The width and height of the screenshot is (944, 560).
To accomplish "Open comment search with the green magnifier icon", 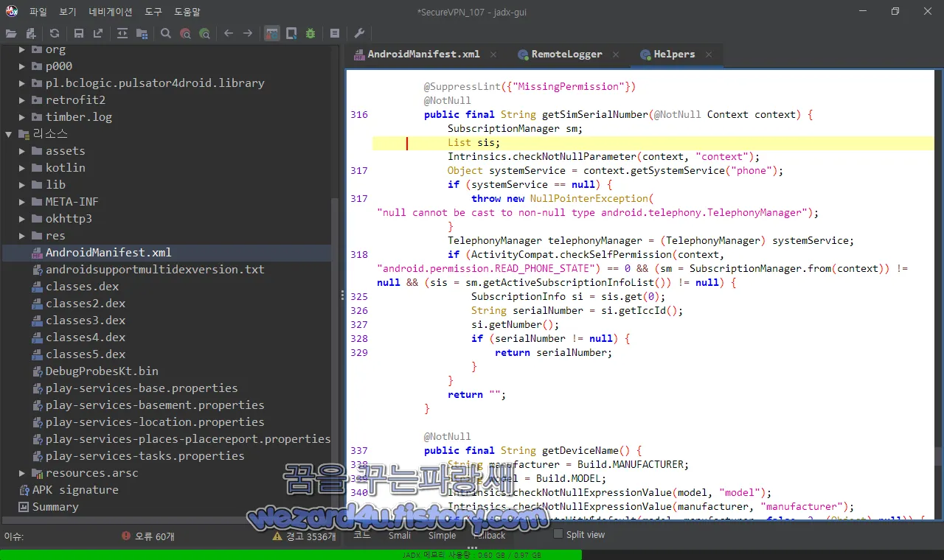I will (204, 33).
